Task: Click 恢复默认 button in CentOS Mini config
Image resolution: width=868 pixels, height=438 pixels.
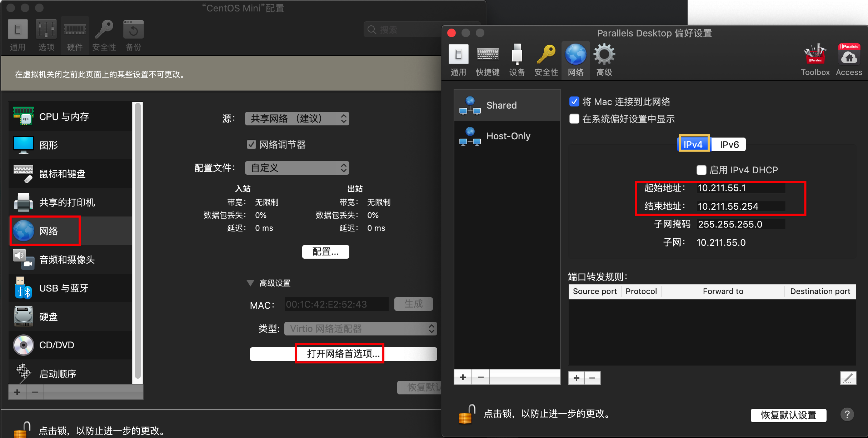Action: (420, 387)
